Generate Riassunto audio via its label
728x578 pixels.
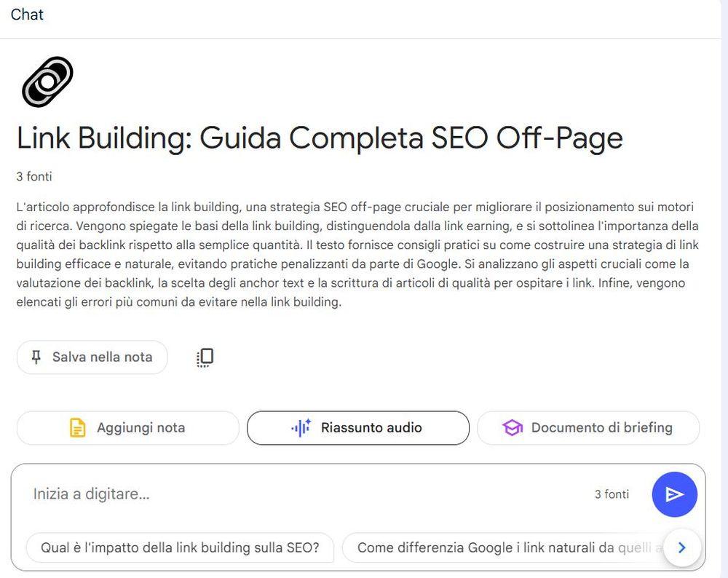click(x=371, y=428)
